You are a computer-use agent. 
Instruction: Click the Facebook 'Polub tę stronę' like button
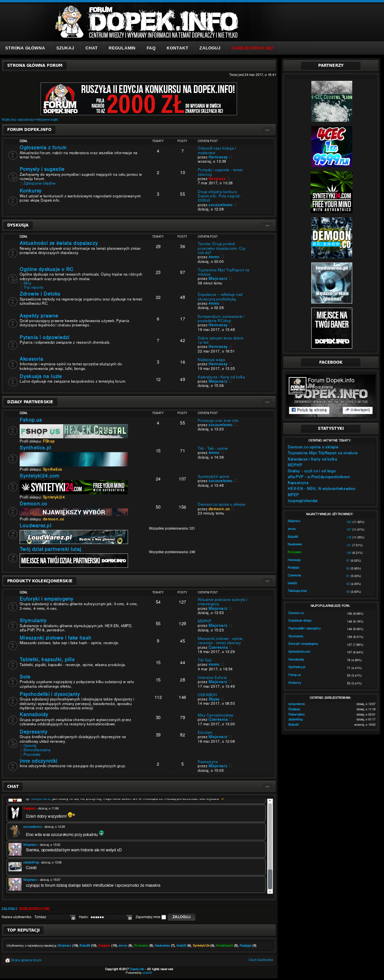(309, 410)
